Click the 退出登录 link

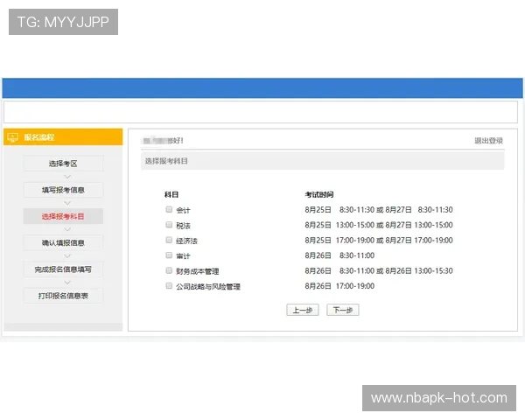point(488,141)
